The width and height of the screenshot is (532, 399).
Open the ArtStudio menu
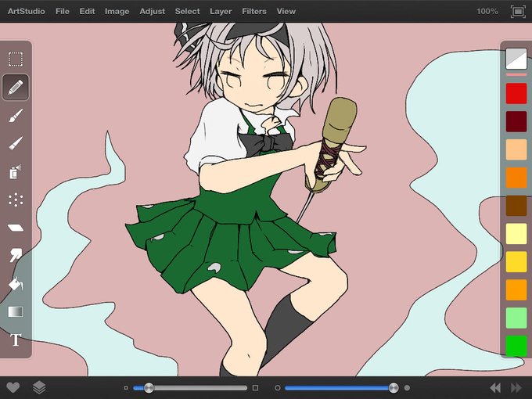[26, 11]
